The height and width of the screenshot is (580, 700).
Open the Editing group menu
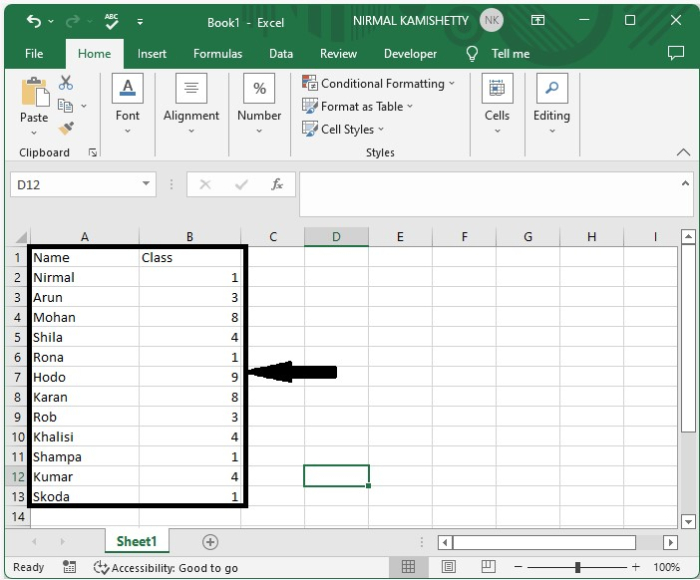click(552, 105)
